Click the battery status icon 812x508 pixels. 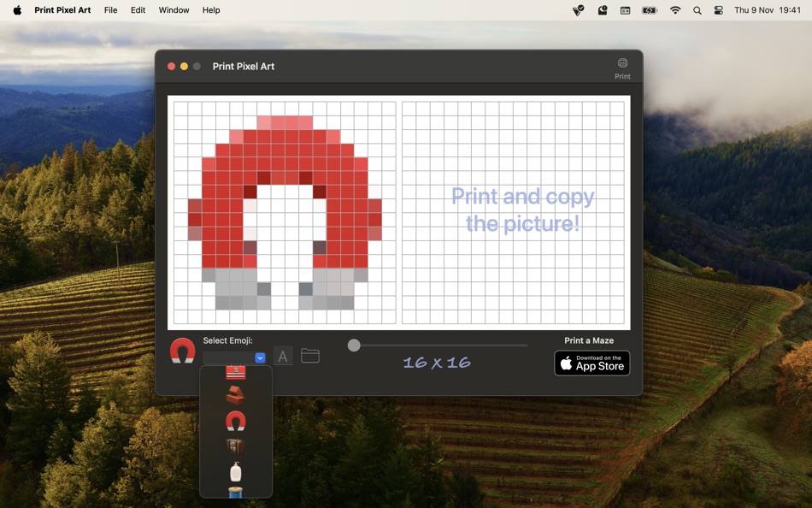[650, 10]
